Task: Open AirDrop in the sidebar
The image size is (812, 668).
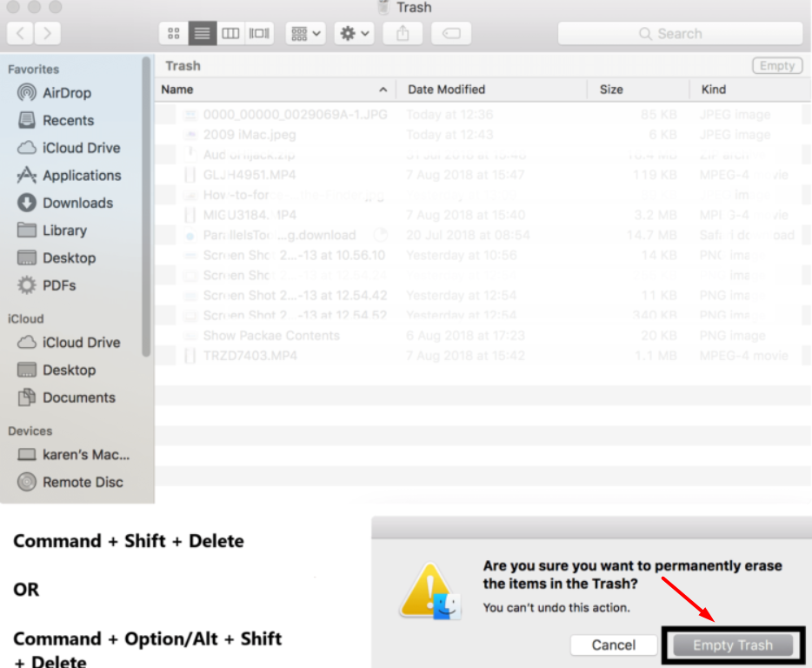Action: click(x=66, y=93)
